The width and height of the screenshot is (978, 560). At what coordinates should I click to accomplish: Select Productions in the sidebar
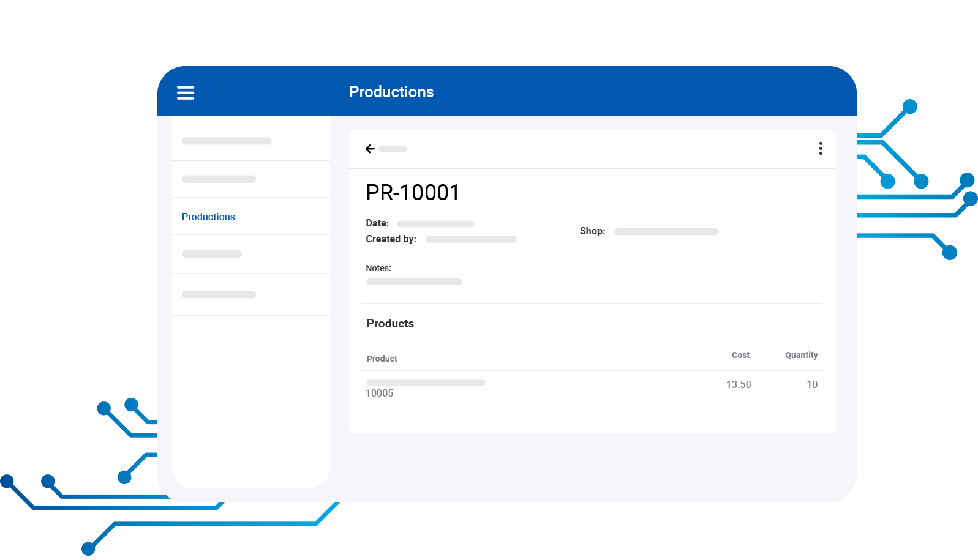(208, 217)
